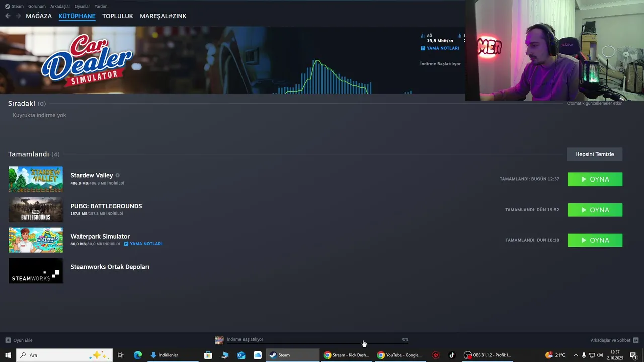Open the Oyunlar menu
This screenshot has width=644, height=362.
pyautogui.click(x=82, y=6)
